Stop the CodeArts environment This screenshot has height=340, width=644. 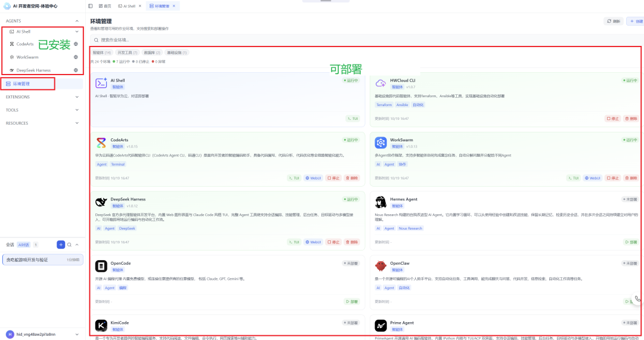(x=333, y=178)
